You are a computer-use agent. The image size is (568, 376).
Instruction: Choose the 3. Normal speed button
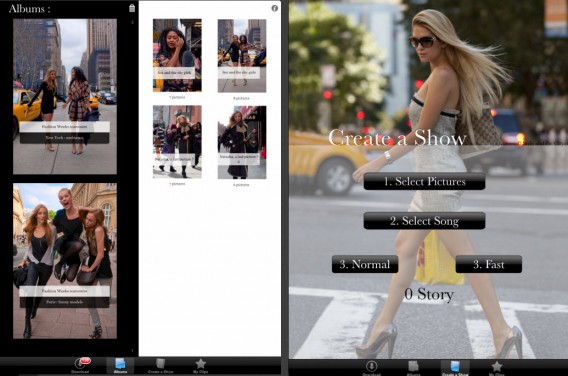(x=365, y=264)
